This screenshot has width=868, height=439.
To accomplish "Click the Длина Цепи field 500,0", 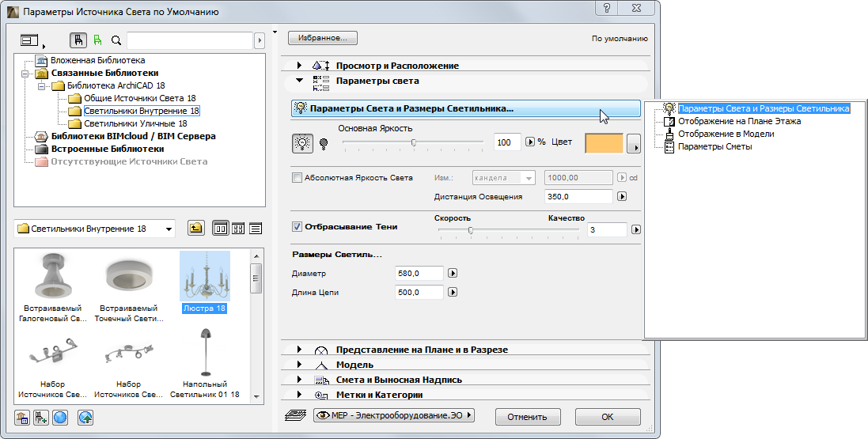I will [x=419, y=293].
